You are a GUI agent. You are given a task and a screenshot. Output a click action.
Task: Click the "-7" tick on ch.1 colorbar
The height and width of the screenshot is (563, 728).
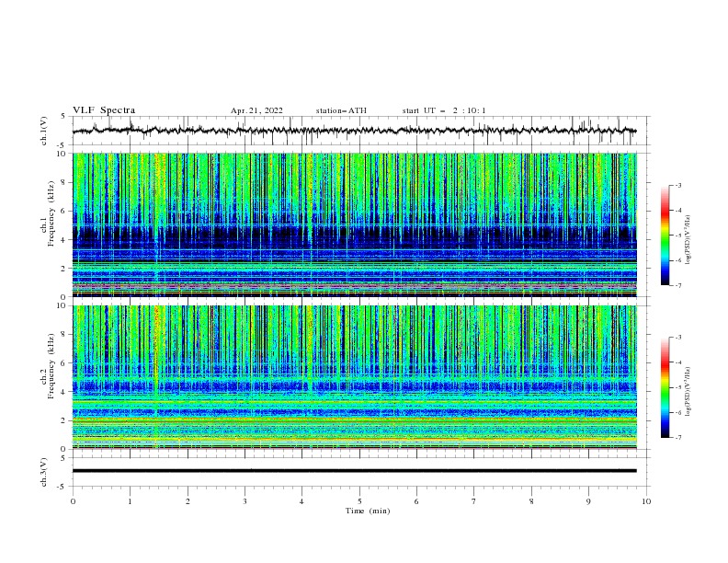point(678,285)
